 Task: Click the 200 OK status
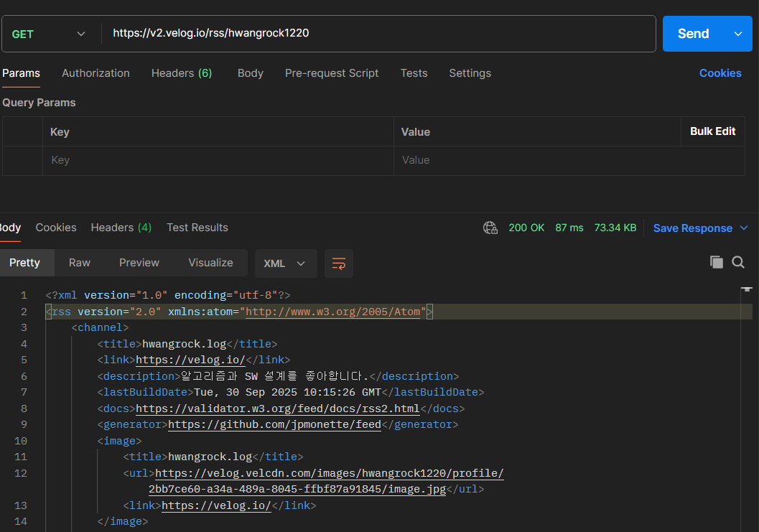point(526,228)
